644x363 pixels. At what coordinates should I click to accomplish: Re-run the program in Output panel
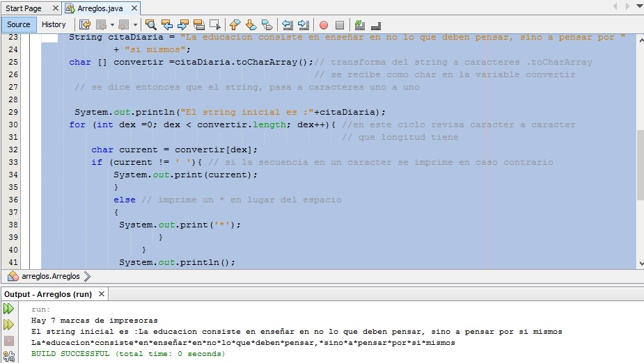[9, 309]
